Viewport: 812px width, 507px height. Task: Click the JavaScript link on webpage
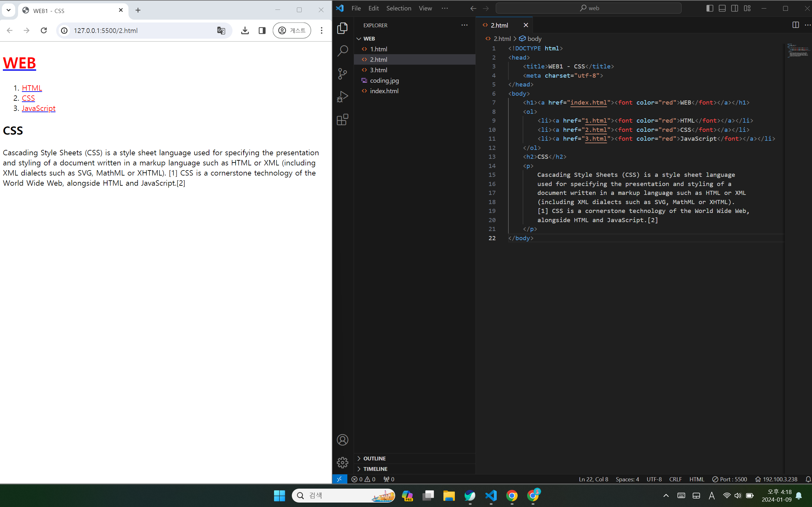click(39, 108)
